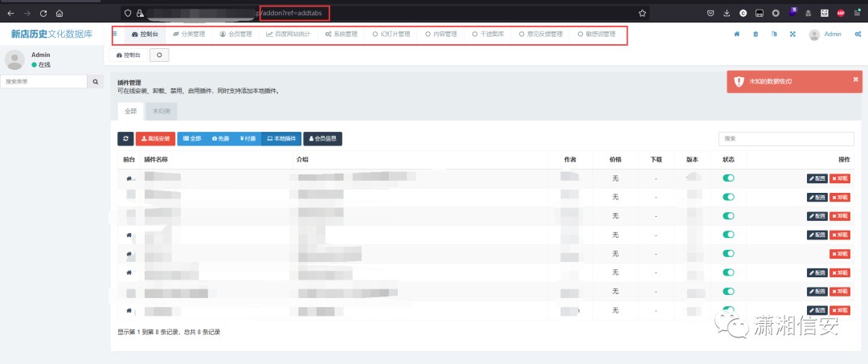
Task: Open the browser home page icon
Action: point(59,13)
